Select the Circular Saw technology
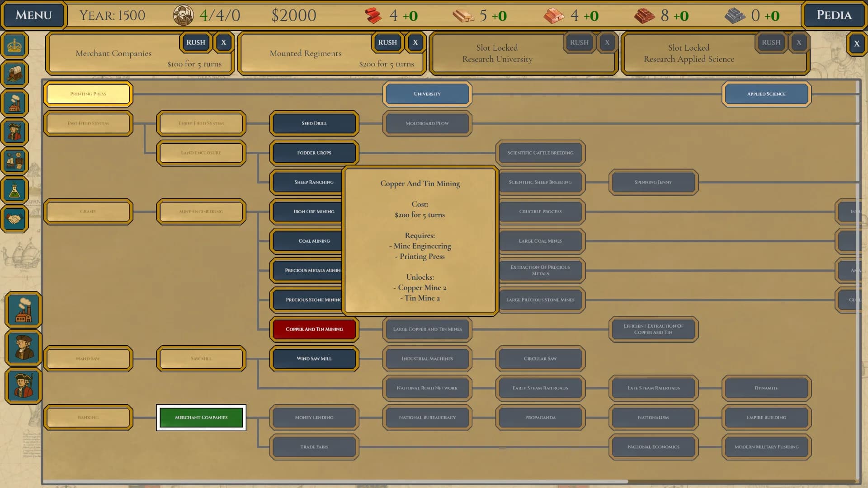 (540, 358)
